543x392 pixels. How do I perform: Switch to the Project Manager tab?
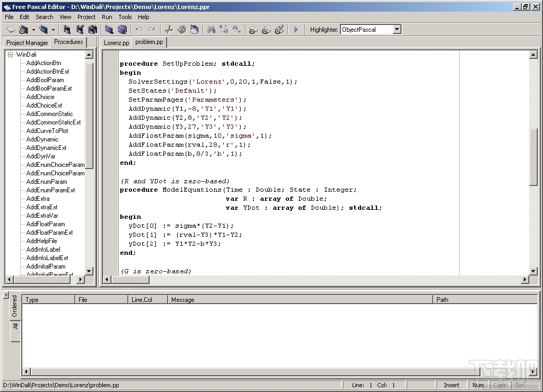(27, 42)
